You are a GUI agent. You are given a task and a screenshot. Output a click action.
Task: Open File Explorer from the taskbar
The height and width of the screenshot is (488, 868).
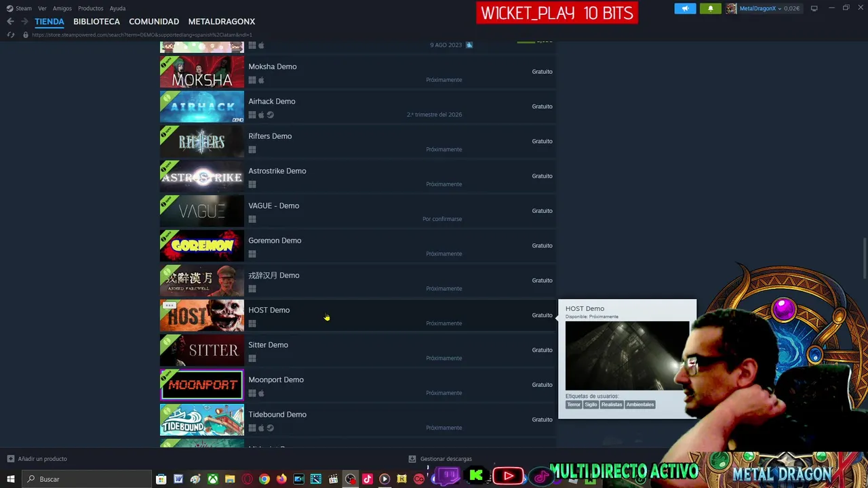(x=230, y=479)
